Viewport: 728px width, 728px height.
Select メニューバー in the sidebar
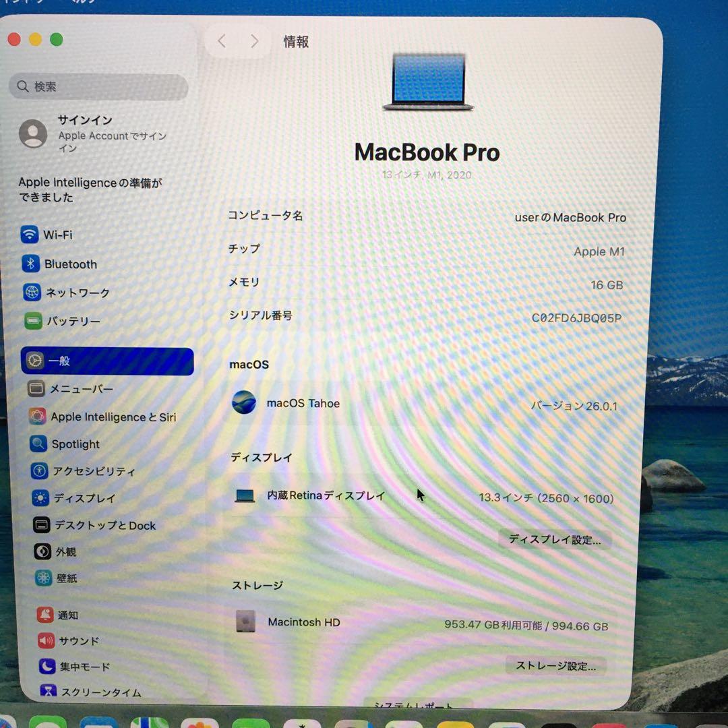80,389
